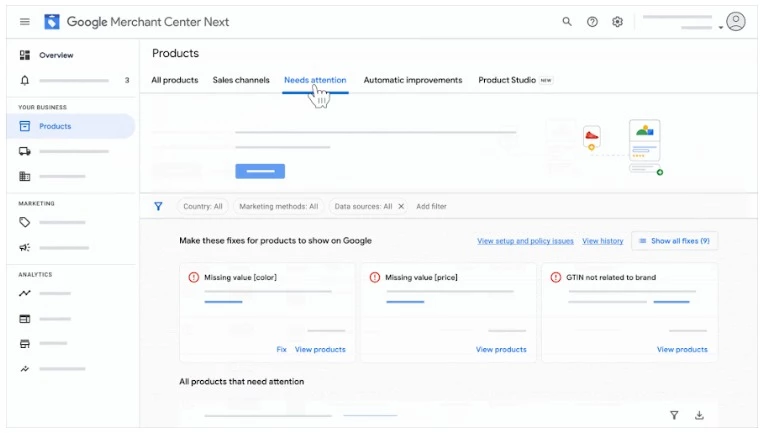Click the 'GTIN not related to brand' title
Image resolution: width=767 pixels, height=434 pixels.
click(611, 277)
